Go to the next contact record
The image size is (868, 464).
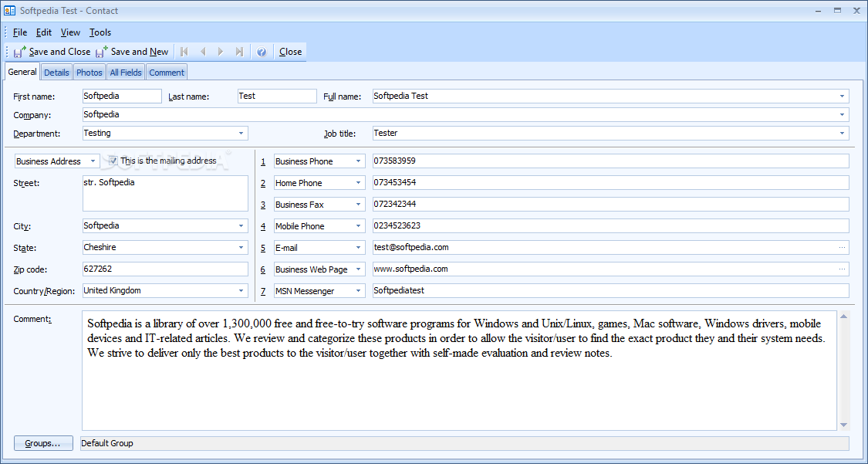tap(221, 52)
